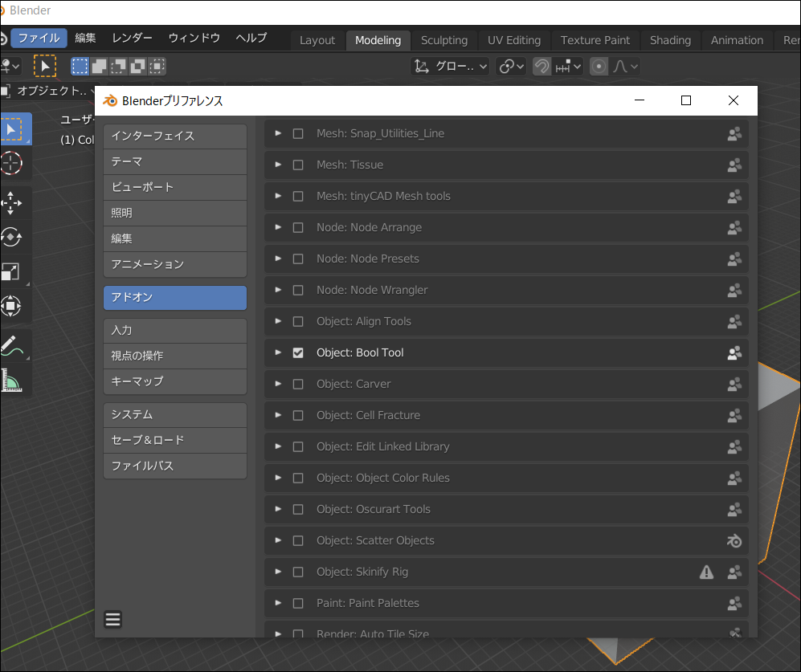Image resolution: width=801 pixels, height=672 pixels.
Task: Enable the Object: Edit Linked Library addon
Action: (x=298, y=447)
